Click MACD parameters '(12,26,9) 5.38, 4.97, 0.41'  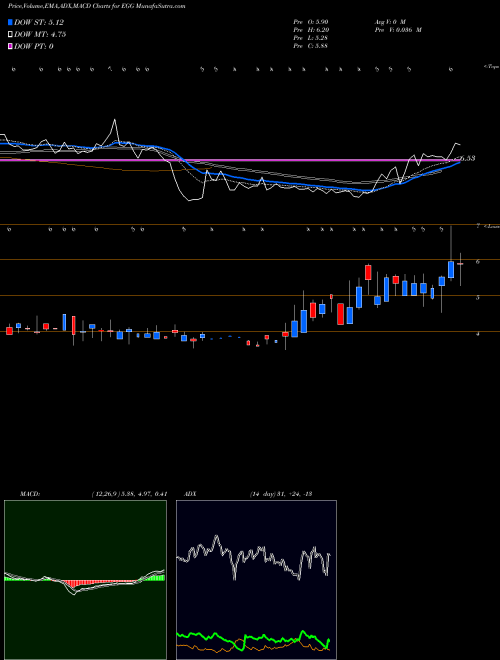129,493
